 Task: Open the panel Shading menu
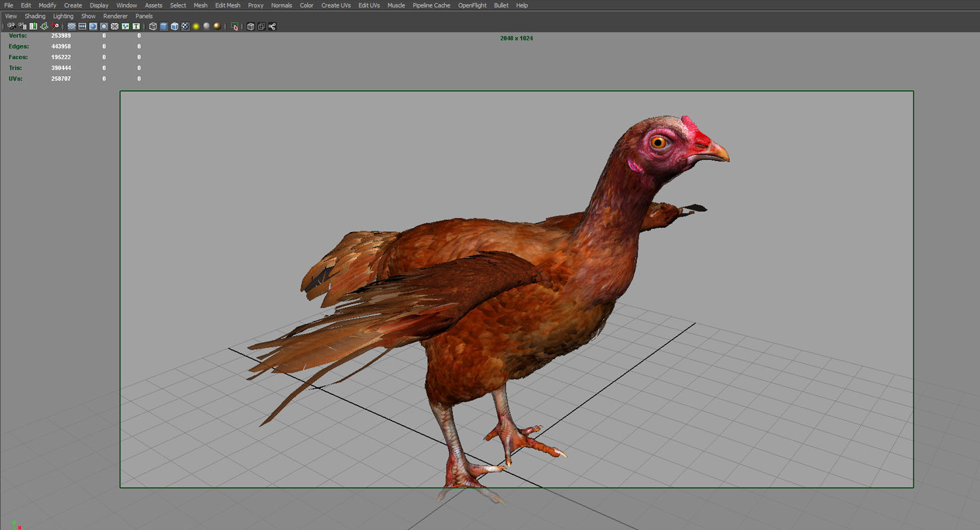(x=35, y=16)
